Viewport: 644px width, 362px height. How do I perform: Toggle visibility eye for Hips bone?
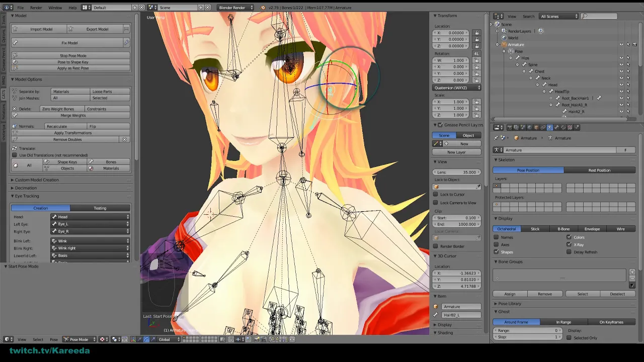621,58
